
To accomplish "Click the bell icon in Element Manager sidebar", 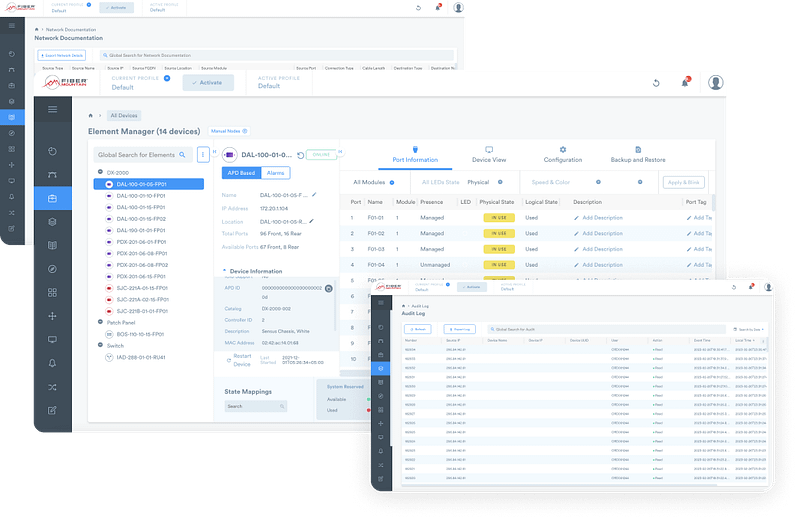I will (x=53, y=363).
